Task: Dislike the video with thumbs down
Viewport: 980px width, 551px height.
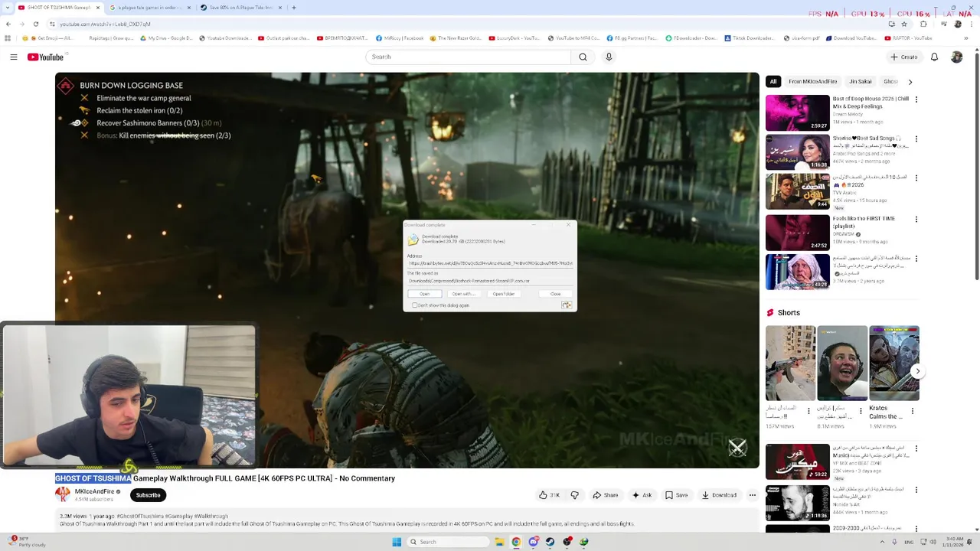Action: click(x=574, y=495)
